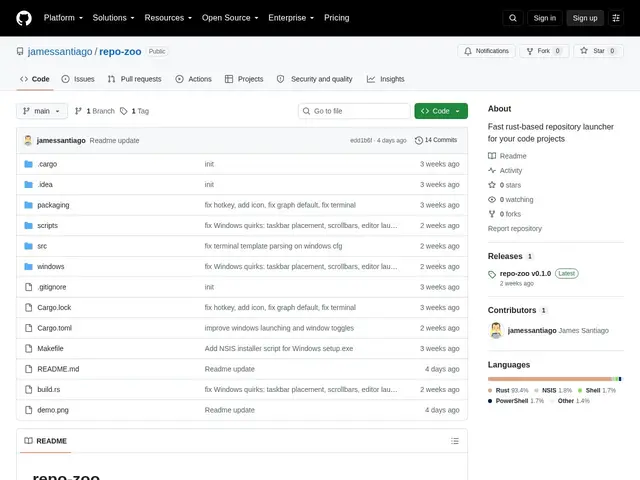Open 0 watching link
This screenshot has height=480, width=640.
(511, 200)
